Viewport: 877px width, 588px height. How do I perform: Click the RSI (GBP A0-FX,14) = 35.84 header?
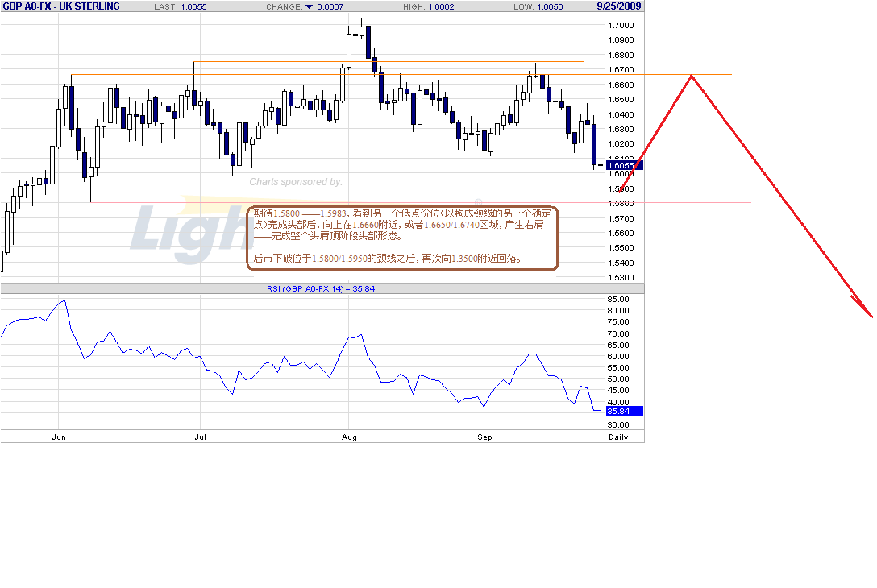(x=321, y=289)
